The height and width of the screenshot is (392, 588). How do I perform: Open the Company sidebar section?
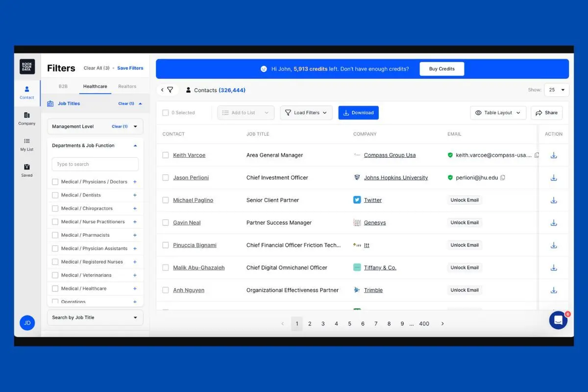[27, 119]
